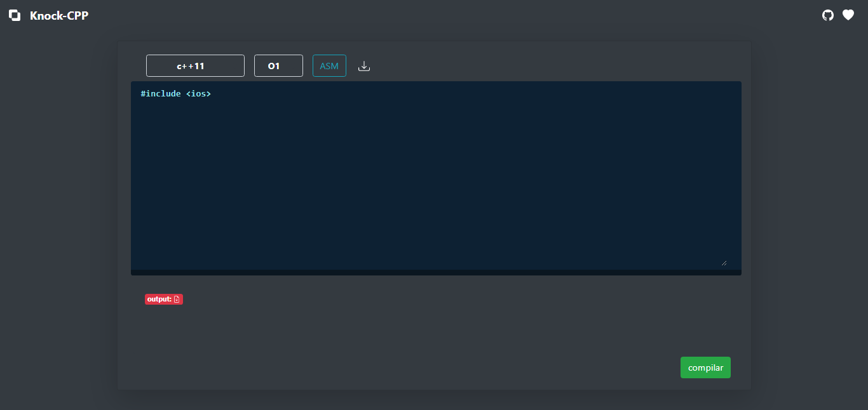Click the square logo icon in header
868x410 pixels.
[14, 15]
